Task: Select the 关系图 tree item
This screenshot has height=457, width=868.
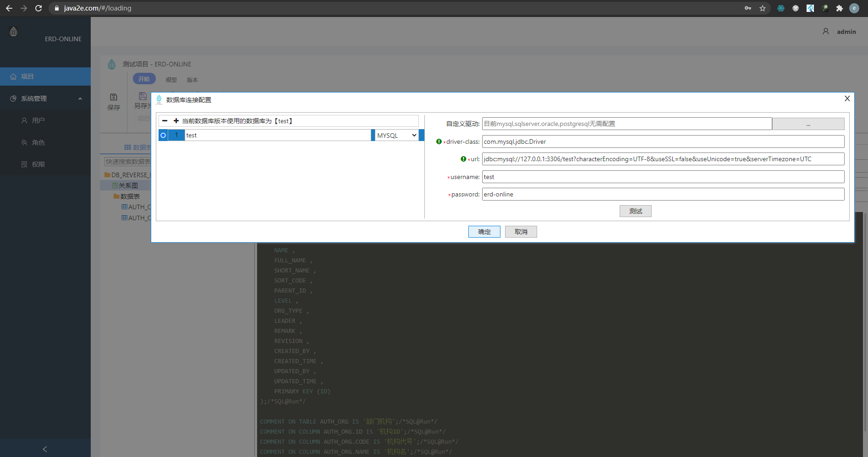Action: point(125,185)
